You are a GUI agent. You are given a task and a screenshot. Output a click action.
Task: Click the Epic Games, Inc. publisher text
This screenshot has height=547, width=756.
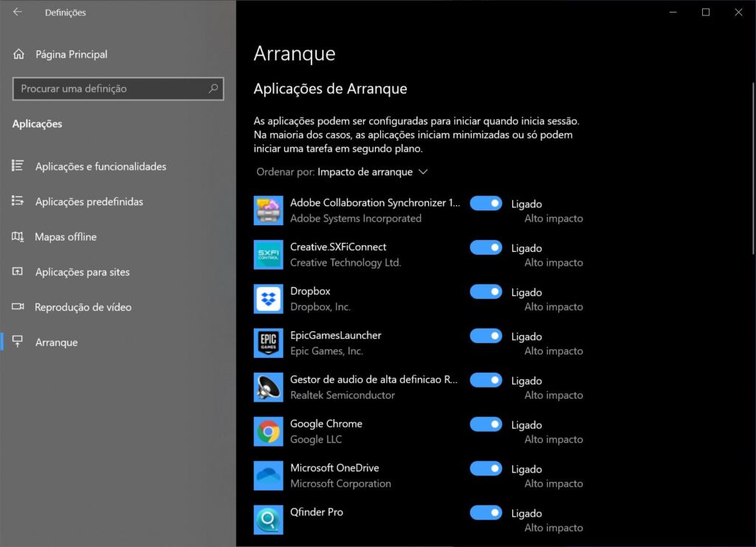(326, 351)
